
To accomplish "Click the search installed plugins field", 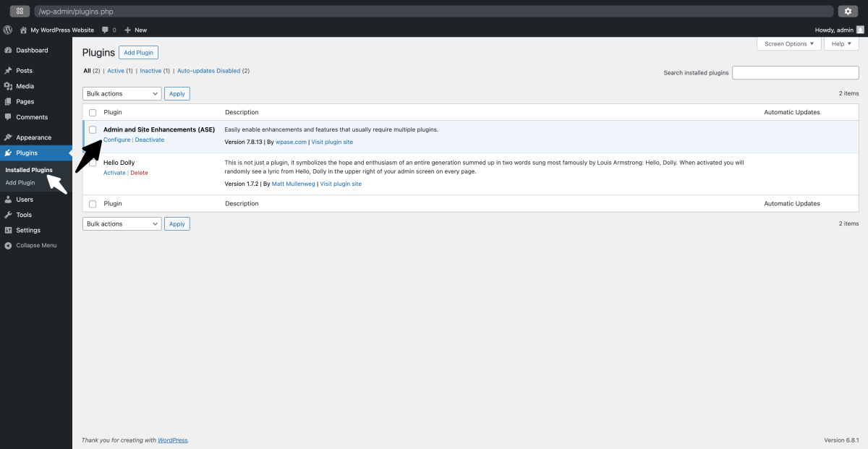I will tap(794, 72).
